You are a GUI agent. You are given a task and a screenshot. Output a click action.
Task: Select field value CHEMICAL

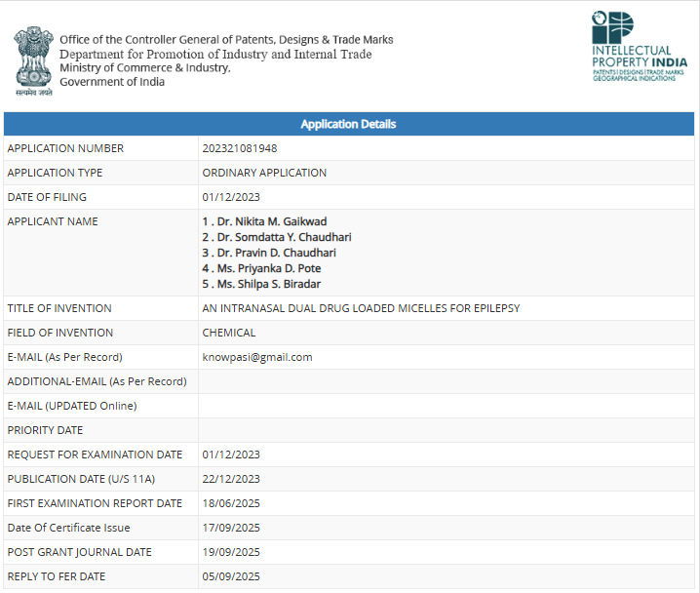point(229,333)
